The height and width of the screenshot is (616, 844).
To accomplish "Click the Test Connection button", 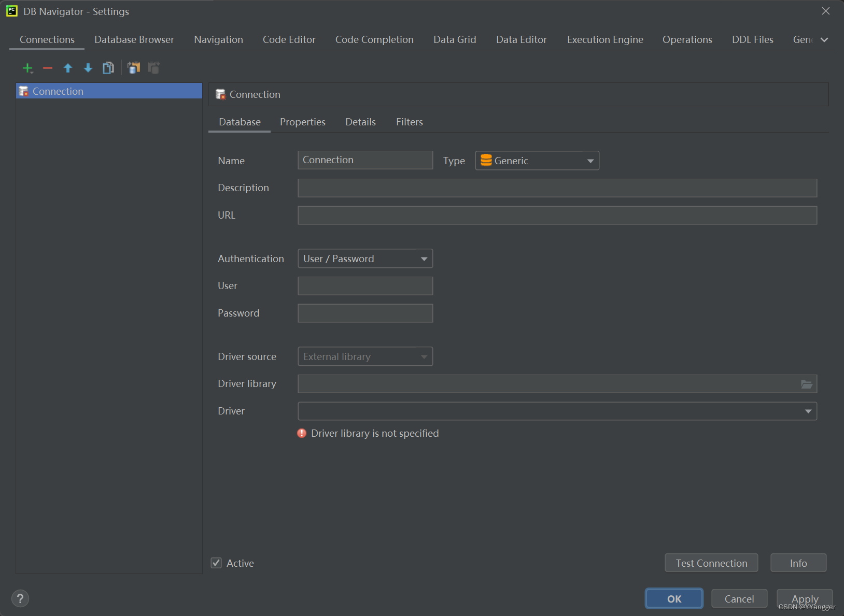I will (711, 563).
